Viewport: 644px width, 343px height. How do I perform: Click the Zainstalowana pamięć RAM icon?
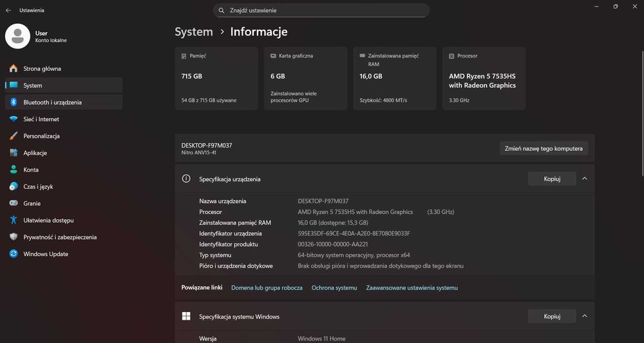click(362, 55)
